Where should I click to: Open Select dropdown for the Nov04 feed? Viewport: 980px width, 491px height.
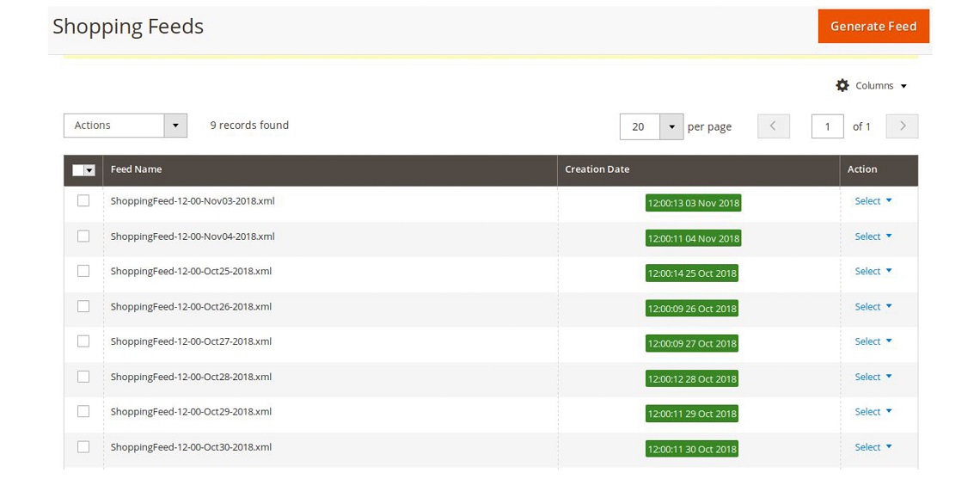873,236
